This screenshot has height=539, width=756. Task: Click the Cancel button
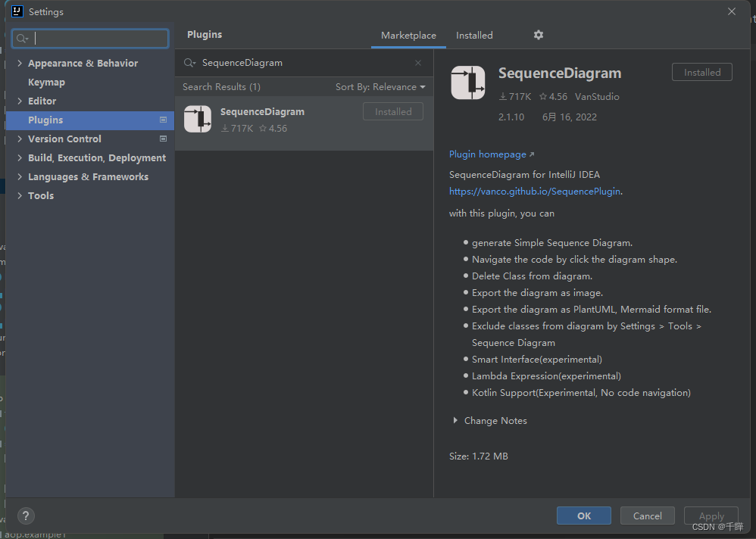[x=647, y=516]
